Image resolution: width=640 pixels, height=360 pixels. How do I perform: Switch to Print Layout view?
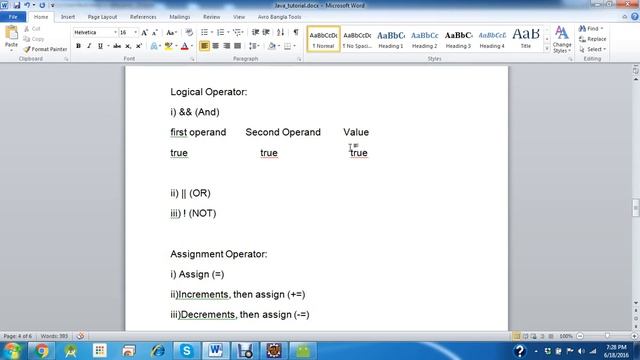click(516, 336)
